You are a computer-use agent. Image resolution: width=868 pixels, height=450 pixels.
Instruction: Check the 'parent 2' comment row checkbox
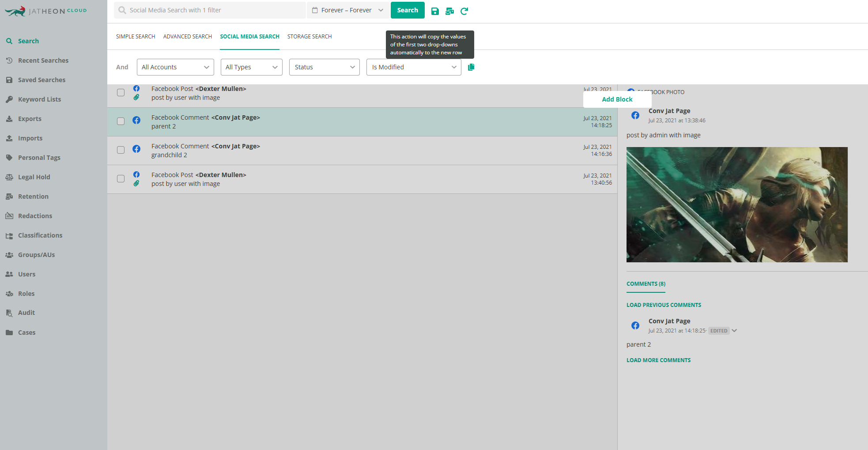coord(121,121)
